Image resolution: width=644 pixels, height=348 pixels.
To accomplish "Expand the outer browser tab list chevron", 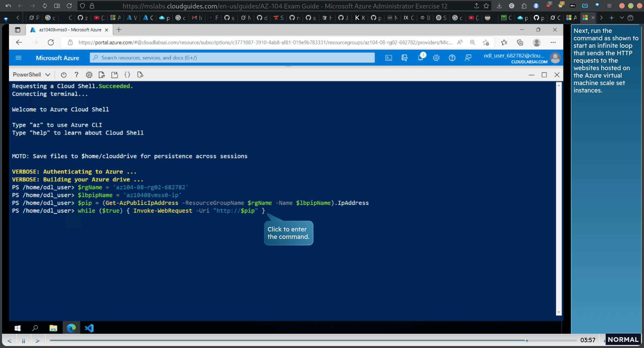I will click(622, 18).
